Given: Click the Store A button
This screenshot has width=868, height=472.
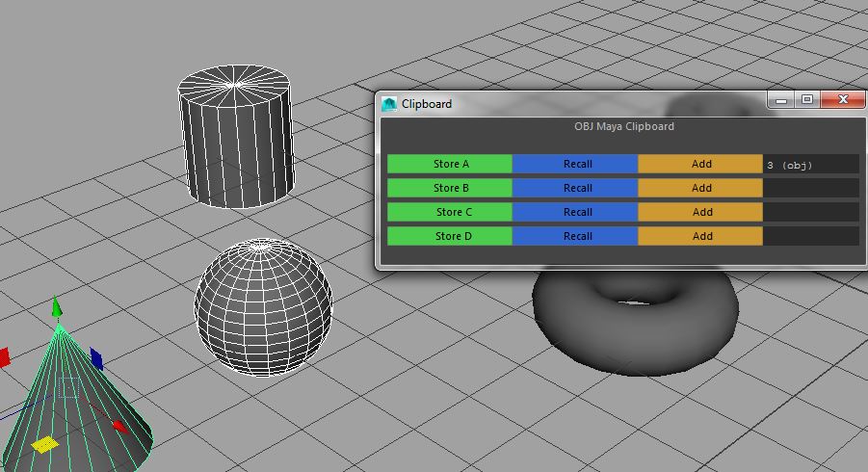Looking at the screenshot, I should [x=450, y=164].
